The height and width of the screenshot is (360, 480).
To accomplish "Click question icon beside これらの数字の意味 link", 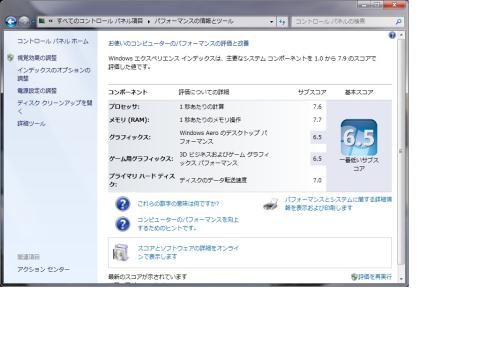I will pos(123,204).
